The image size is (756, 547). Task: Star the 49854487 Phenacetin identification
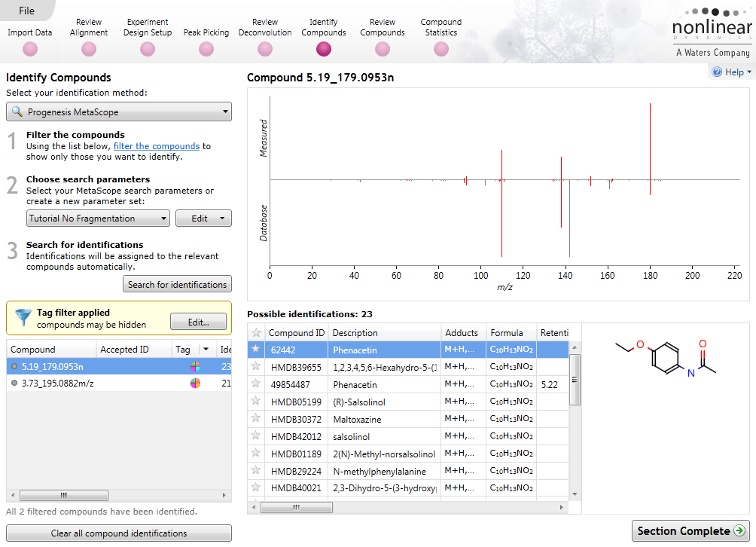click(x=256, y=384)
